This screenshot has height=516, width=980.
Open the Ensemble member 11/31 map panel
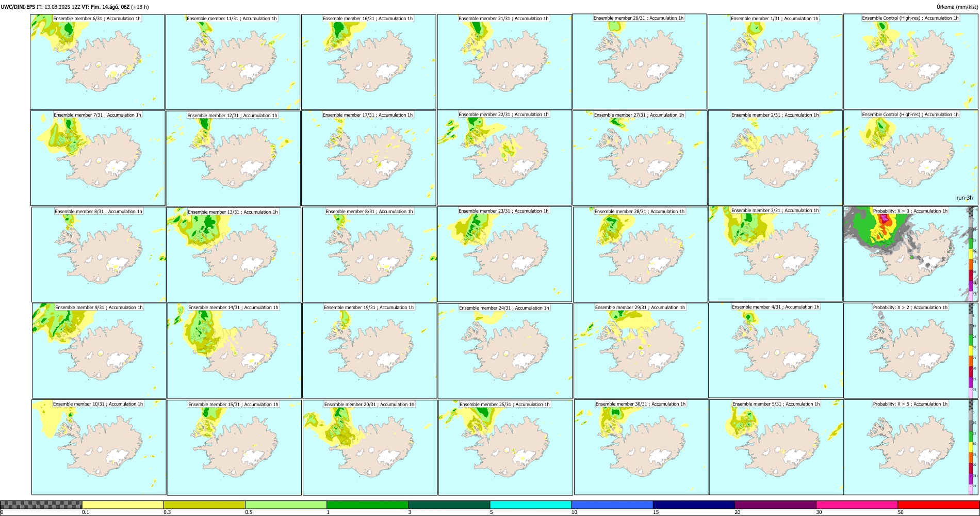(x=233, y=62)
